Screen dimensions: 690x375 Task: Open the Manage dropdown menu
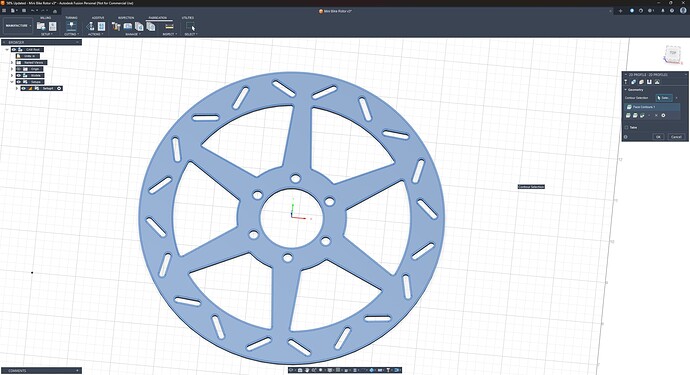[x=133, y=34]
